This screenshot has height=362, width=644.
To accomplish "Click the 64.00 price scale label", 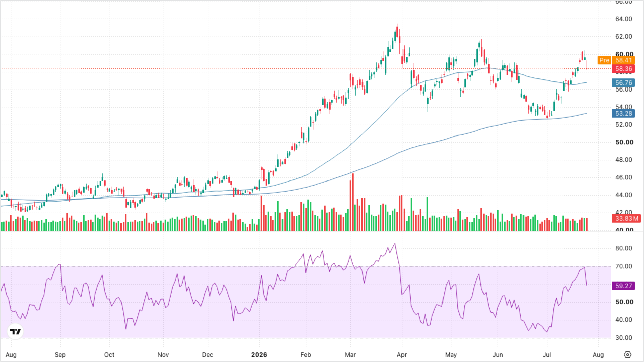I will (x=624, y=19).
